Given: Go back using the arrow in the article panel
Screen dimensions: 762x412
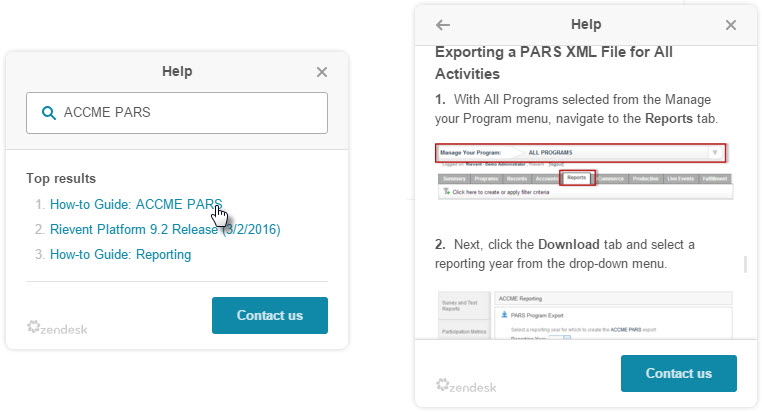Looking at the screenshot, I should (443, 25).
